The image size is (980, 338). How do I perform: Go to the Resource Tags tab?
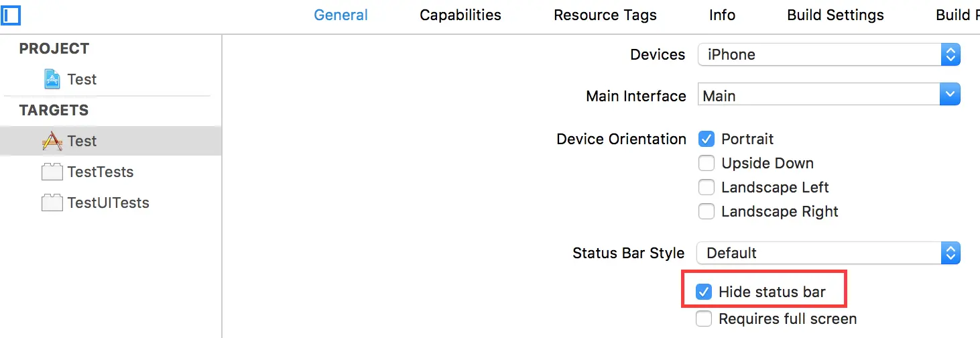pyautogui.click(x=605, y=15)
